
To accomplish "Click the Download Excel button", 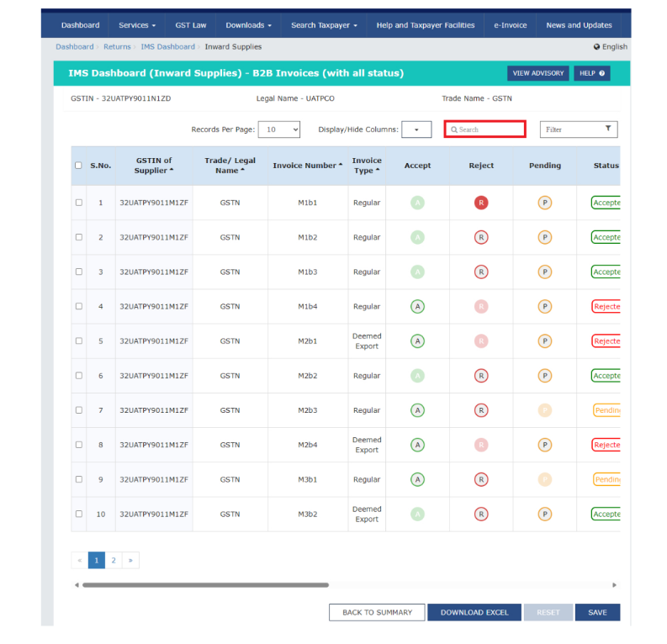I will click(474, 612).
